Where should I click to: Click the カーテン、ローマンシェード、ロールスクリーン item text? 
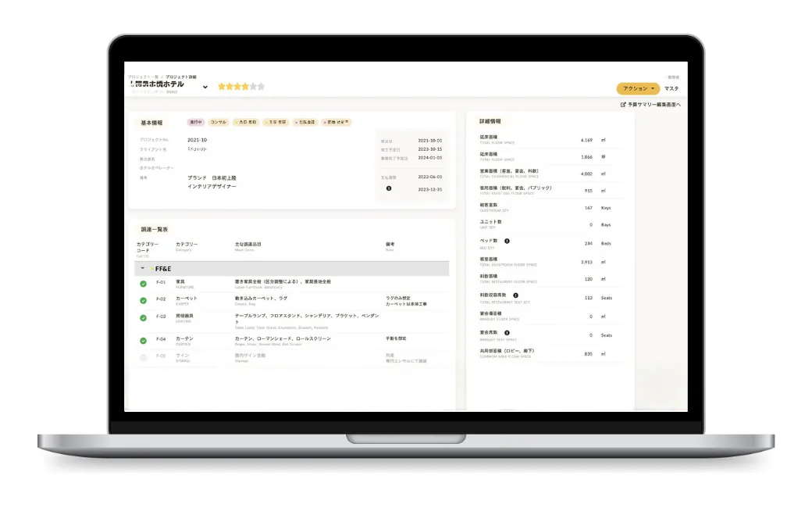(x=283, y=339)
